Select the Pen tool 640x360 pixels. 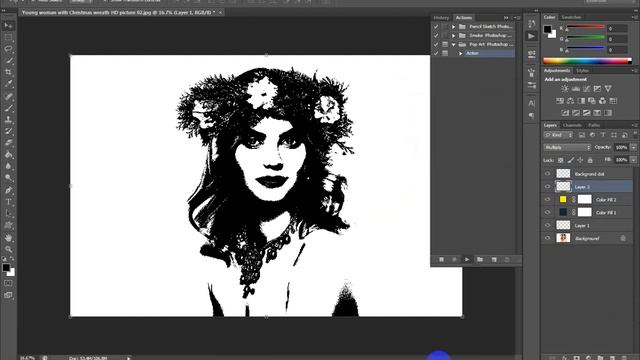coord(8,190)
